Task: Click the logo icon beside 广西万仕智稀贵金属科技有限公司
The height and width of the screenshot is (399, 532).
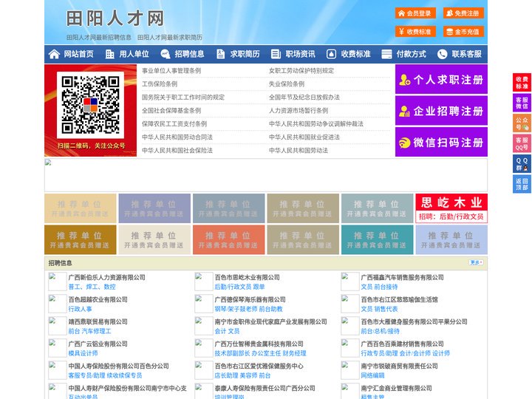Action: click(x=204, y=348)
